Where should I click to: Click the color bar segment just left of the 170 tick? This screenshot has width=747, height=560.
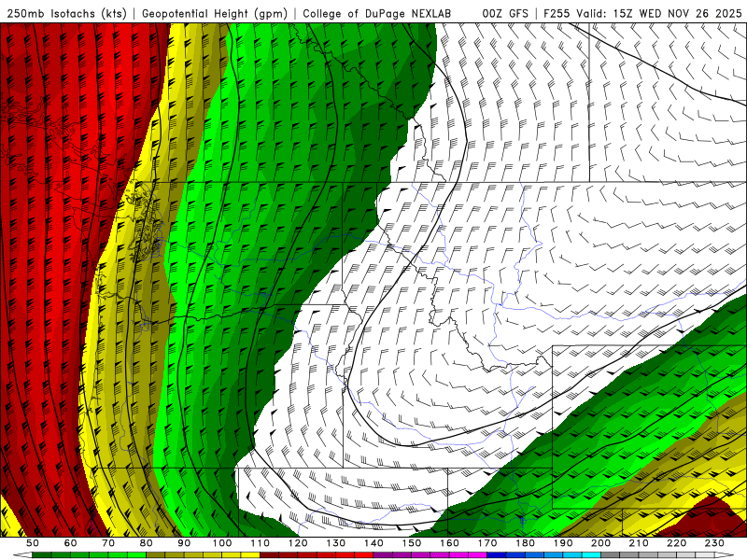(477, 555)
